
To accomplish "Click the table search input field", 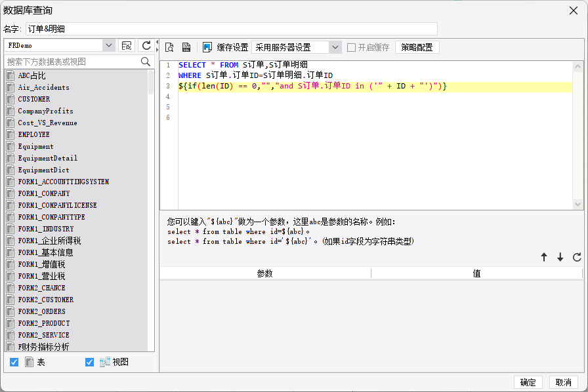I will 73,62.
